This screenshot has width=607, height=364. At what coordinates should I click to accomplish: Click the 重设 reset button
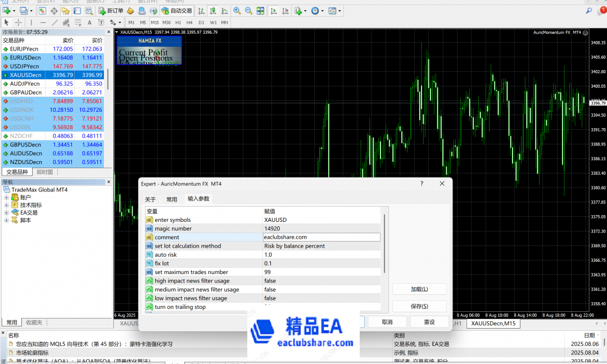[x=429, y=322]
